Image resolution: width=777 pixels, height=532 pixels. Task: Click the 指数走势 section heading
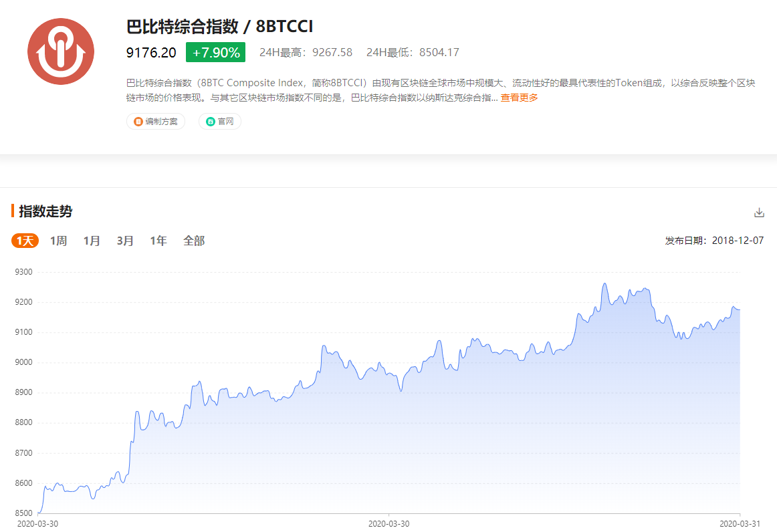(45, 211)
